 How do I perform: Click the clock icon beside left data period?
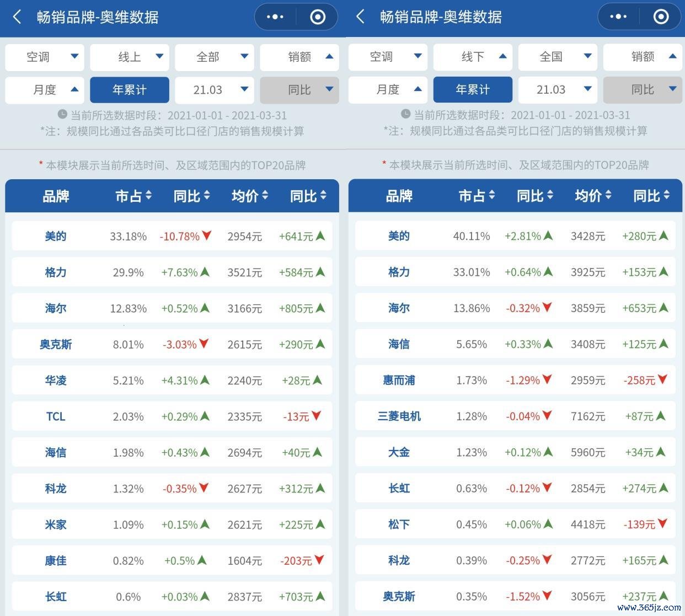[62, 114]
